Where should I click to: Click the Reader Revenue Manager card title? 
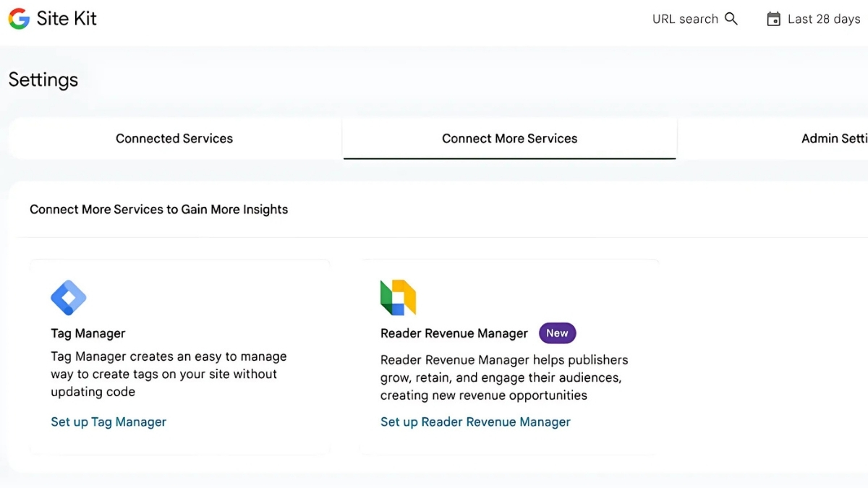(x=454, y=333)
